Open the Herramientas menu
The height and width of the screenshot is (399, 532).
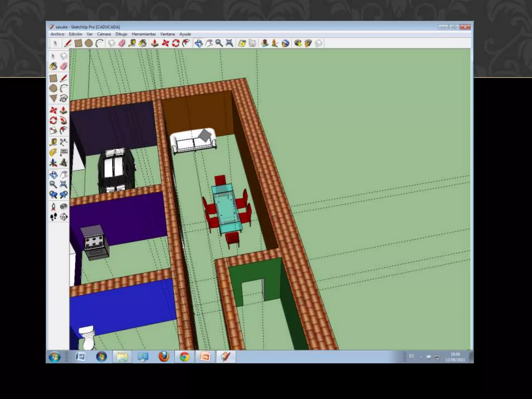point(144,34)
